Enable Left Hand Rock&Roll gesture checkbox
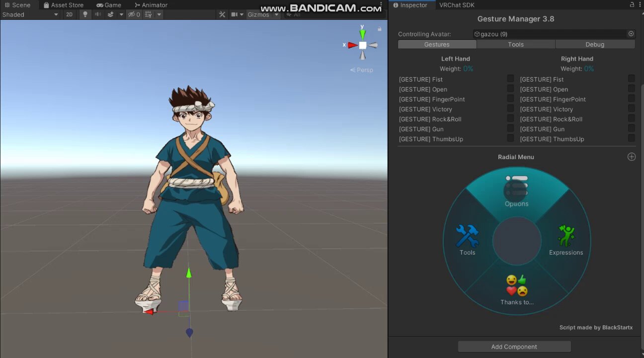644x358 pixels. [x=510, y=118]
